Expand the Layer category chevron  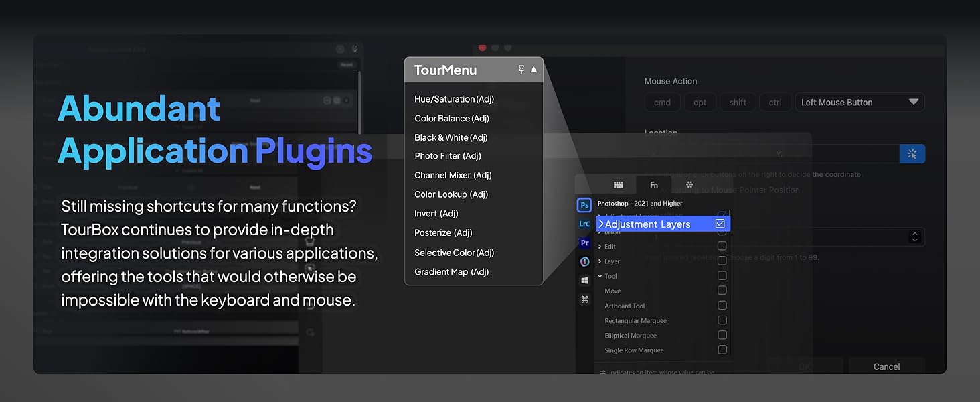(x=599, y=261)
